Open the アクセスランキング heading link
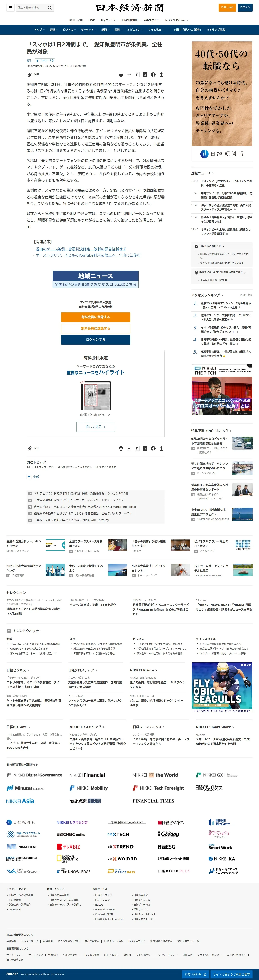Viewport: 259px width, 980px height. (x=207, y=295)
